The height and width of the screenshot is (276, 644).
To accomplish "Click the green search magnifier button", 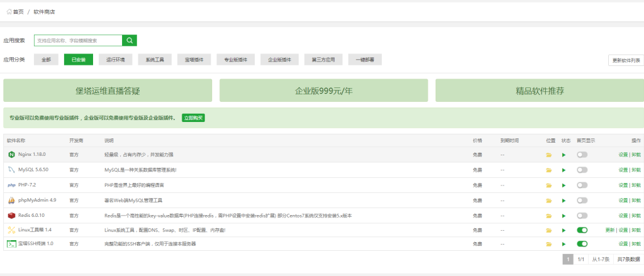I will point(130,40).
